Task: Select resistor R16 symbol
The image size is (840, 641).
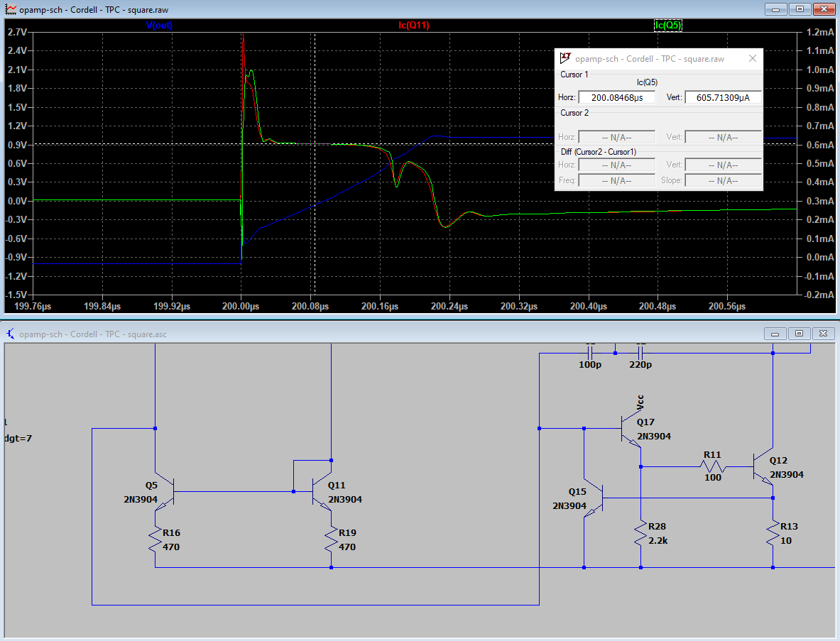Action: coord(156,539)
